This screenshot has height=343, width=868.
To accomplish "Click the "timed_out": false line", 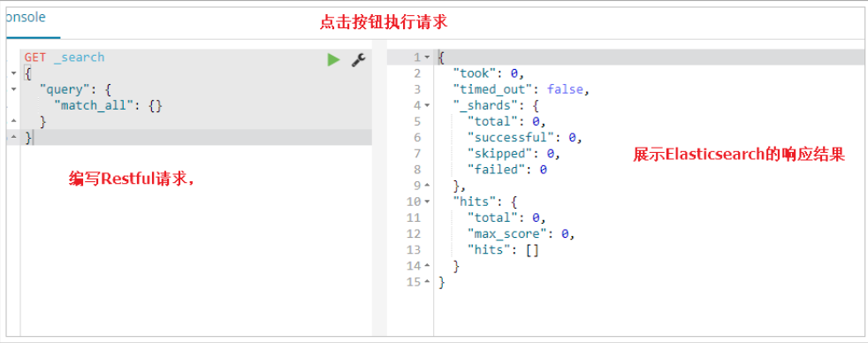I will (522, 89).
